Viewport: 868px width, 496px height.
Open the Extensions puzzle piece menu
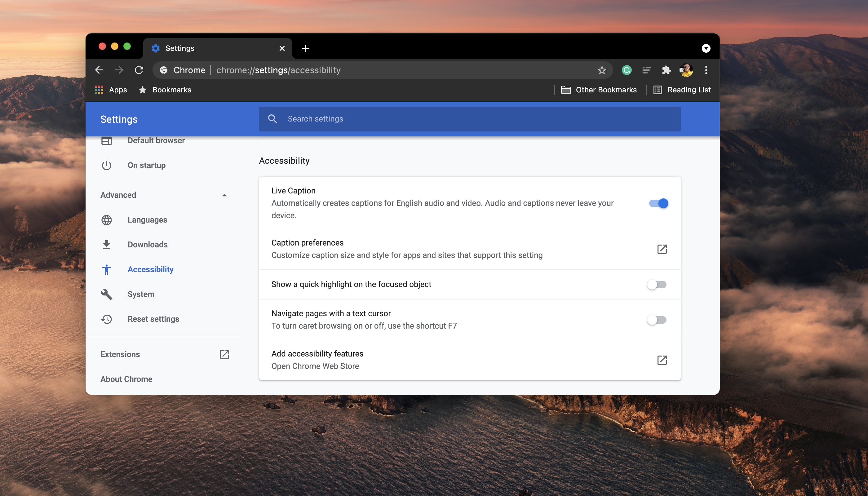pyautogui.click(x=666, y=70)
